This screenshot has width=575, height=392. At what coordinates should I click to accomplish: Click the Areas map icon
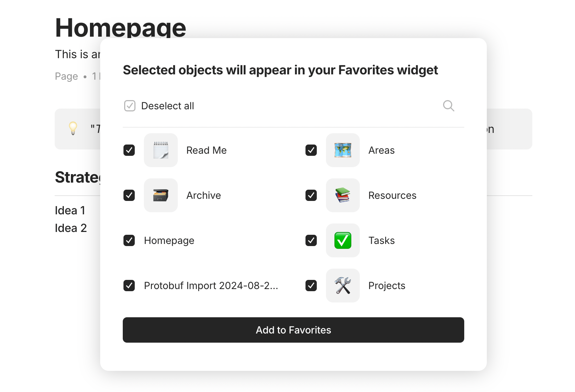(343, 150)
